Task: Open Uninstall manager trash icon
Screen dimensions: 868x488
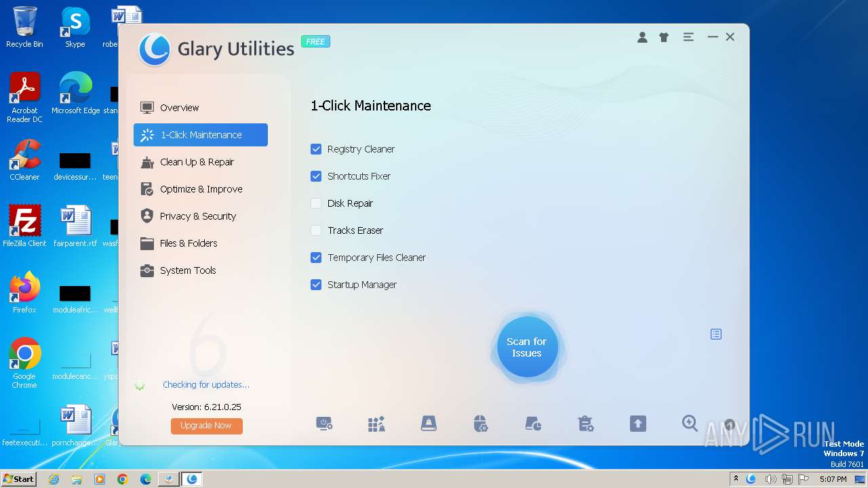Action: coord(585,424)
